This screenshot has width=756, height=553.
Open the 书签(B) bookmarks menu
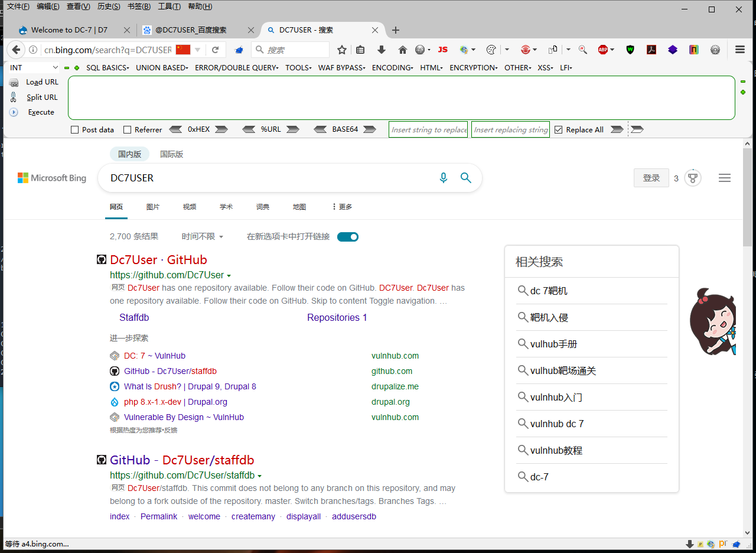point(139,6)
